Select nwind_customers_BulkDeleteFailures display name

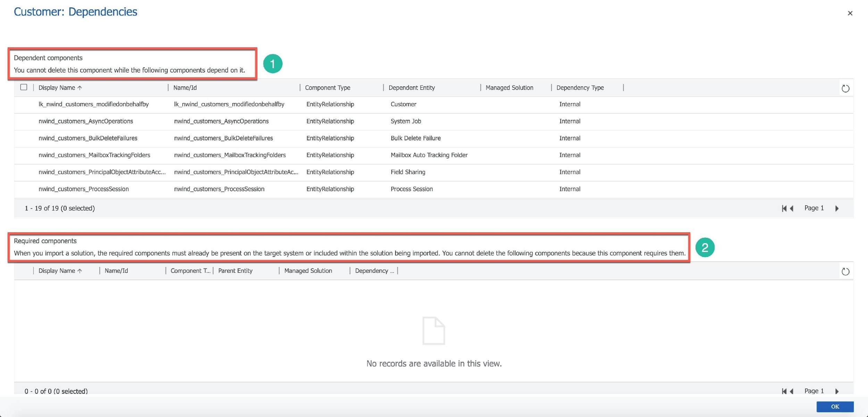88,138
